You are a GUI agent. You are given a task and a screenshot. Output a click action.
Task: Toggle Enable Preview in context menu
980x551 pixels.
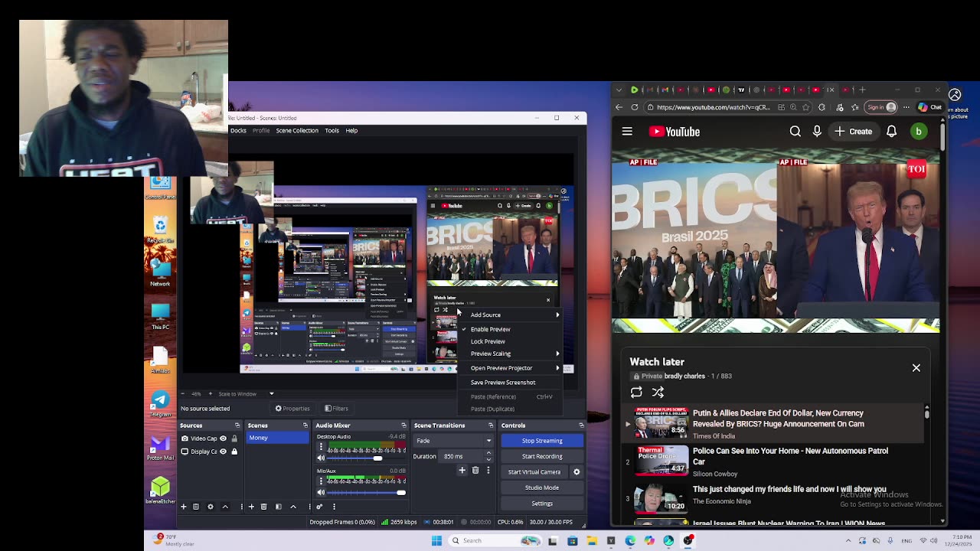pos(510,329)
